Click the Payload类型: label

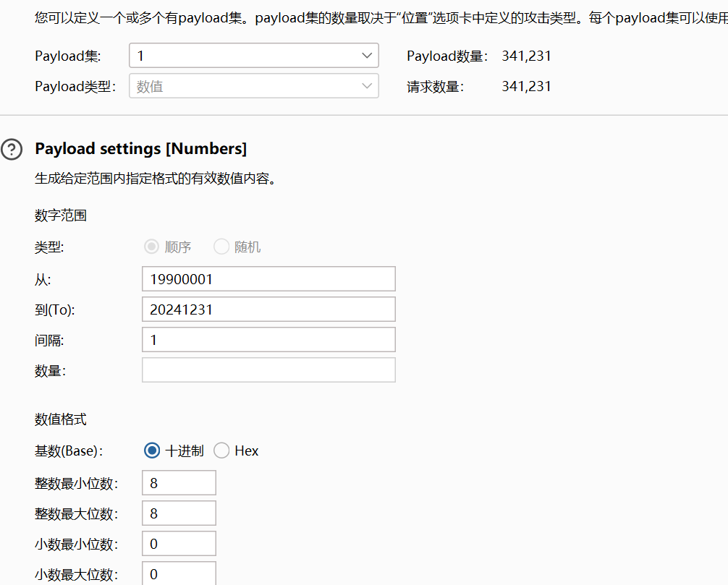point(75,86)
